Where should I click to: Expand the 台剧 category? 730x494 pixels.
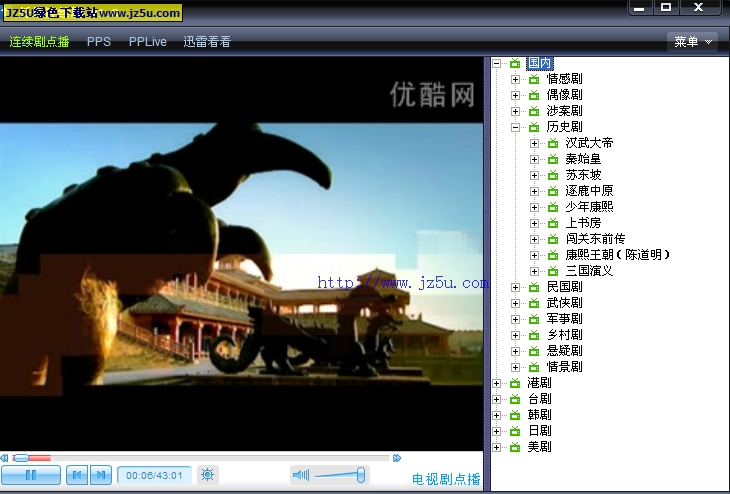496,399
